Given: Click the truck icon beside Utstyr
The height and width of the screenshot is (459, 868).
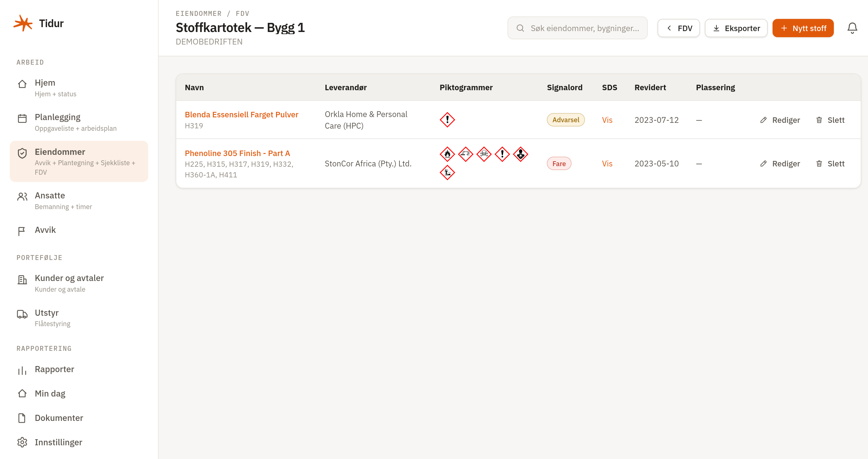Looking at the screenshot, I should (22, 314).
